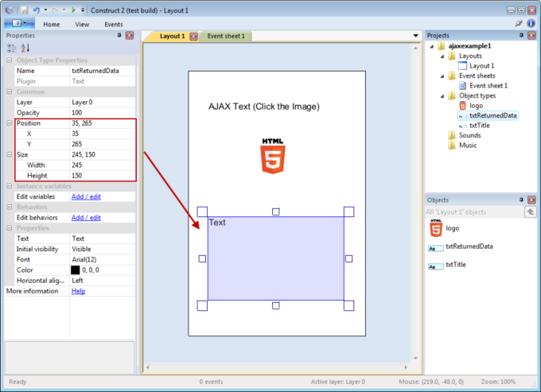Click the Font value Arial(12)

[x=103, y=259]
